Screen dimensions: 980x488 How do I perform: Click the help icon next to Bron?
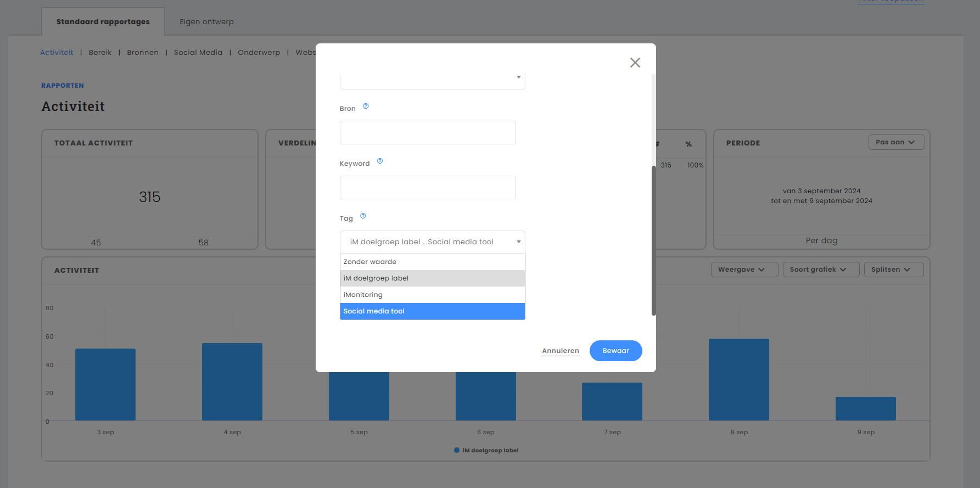pos(366,106)
